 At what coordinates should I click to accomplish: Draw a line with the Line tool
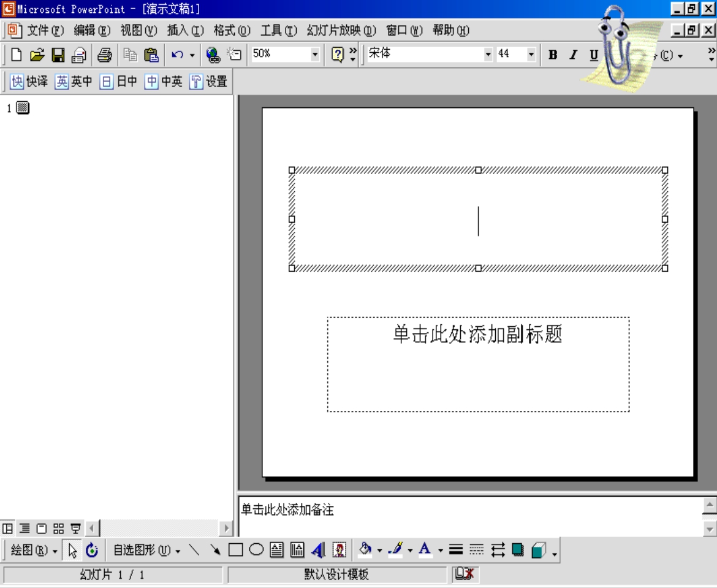194,549
